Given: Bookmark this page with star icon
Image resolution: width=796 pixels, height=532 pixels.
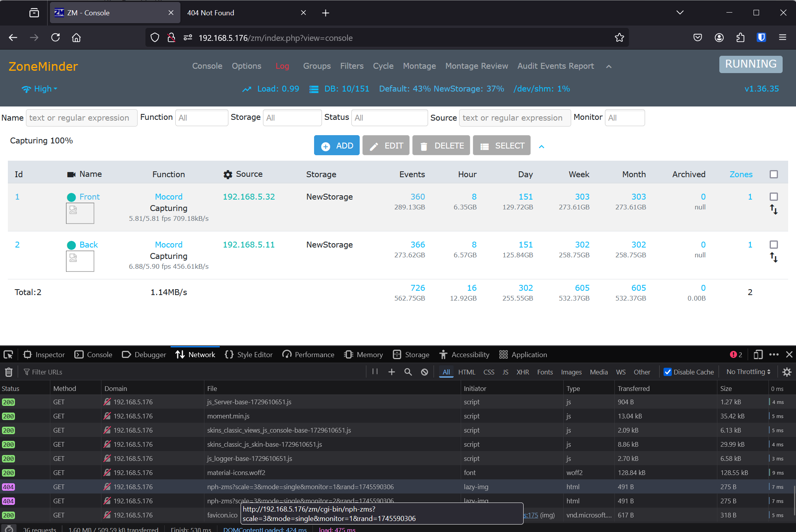Looking at the screenshot, I should (x=620, y=38).
